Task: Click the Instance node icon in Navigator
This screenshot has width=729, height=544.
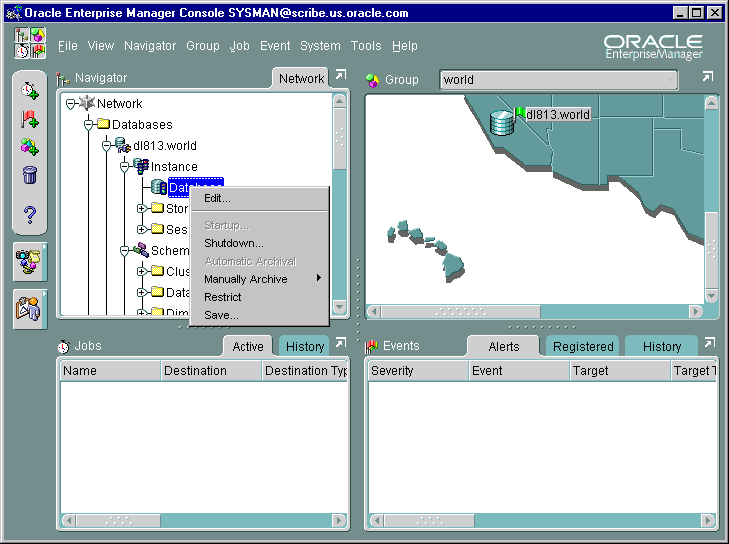Action: [x=141, y=166]
